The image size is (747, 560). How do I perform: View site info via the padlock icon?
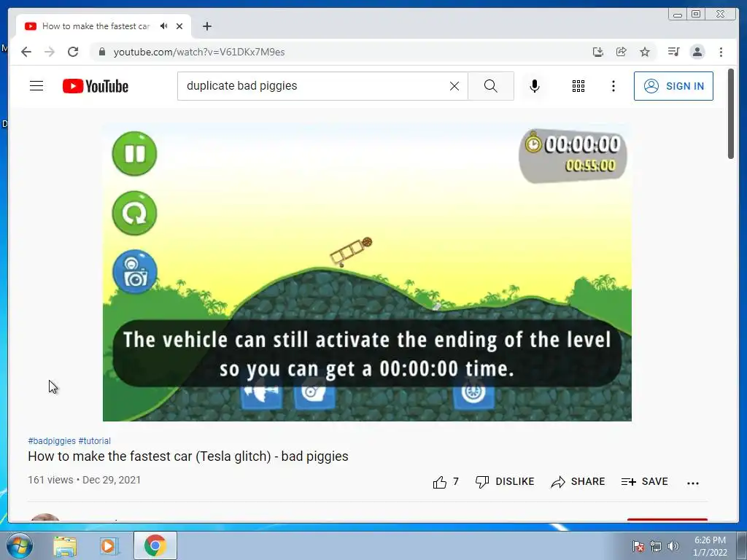[101, 52]
